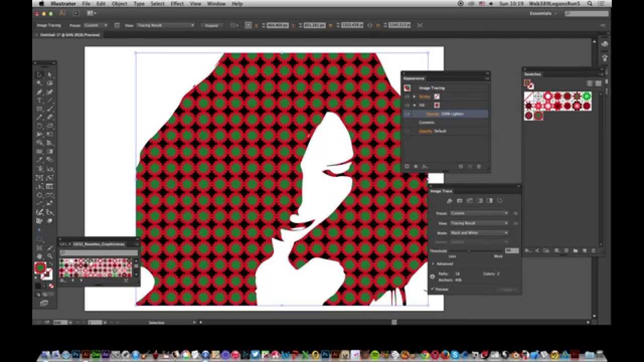Open the Preset dropdown in Image Trace panel
This screenshot has width=644, height=362.
click(479, 213)
